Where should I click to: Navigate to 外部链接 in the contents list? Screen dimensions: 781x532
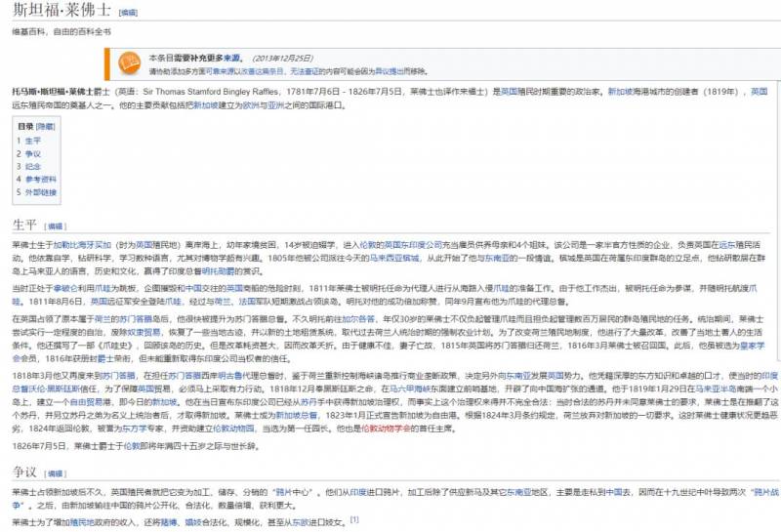coord(40,192)
